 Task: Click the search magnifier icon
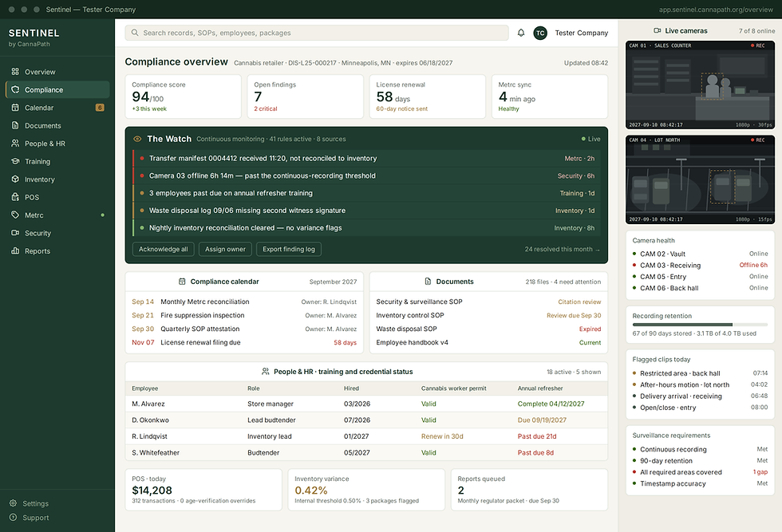tap(135, 33)
